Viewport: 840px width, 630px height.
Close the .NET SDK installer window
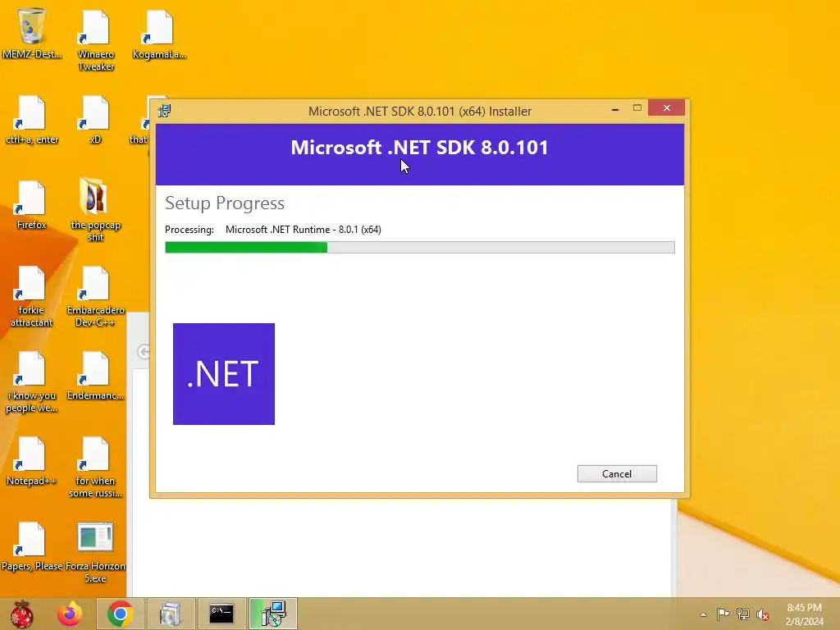click(666, 107)
